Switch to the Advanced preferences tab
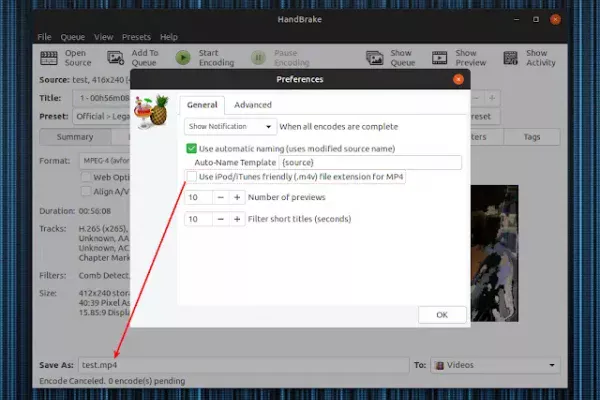 pyautogui.click(x=253, y=105)
